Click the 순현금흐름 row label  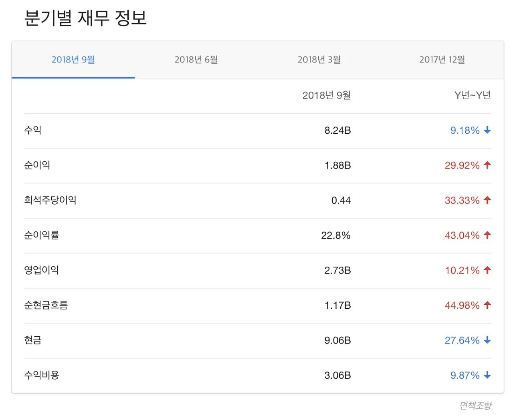point(46,305)
